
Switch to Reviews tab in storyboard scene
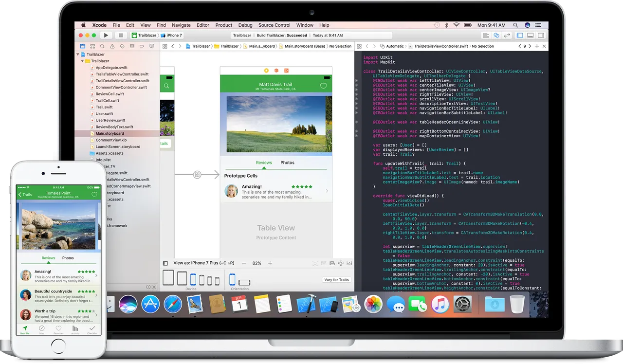[x=264, y=163]
